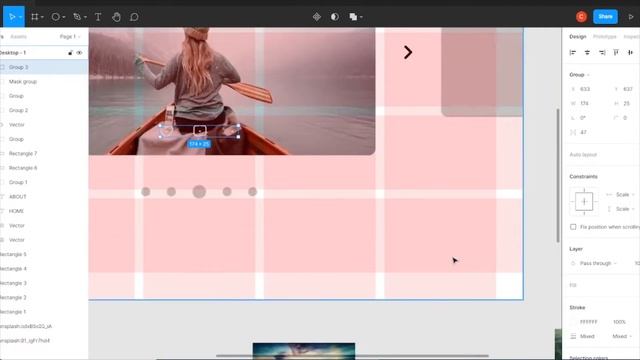Click the canvas vertical scrollbar
The width and height of the screenshot is (640, 360).
point(558,176)
